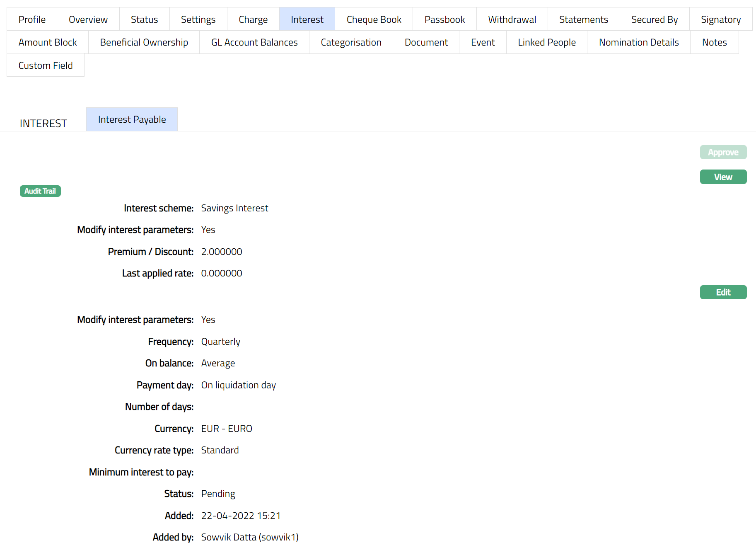Open the Signatory tab
756x550 pixels.
point(720,19)
